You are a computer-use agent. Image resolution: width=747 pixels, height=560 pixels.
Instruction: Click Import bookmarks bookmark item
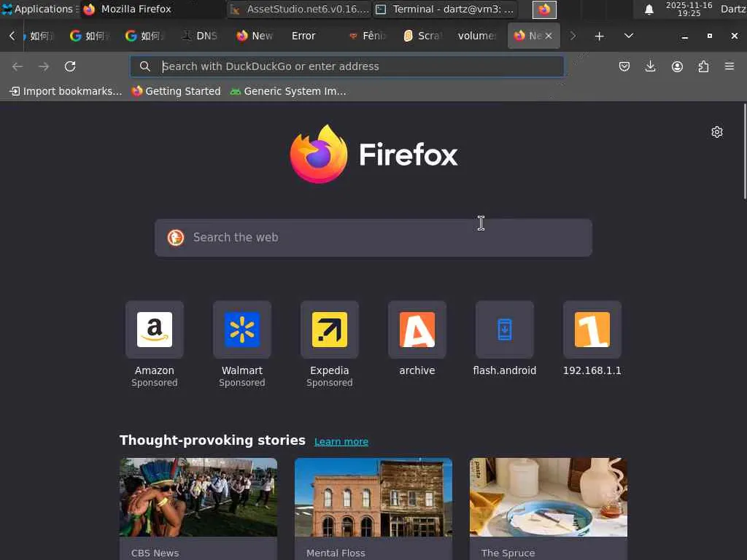(x=66, y=91)
